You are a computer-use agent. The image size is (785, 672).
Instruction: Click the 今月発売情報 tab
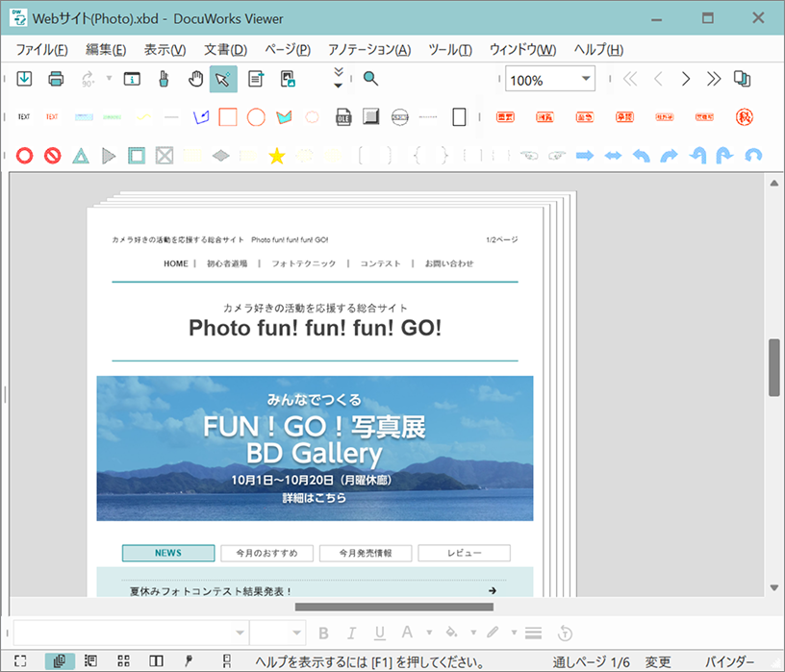(366, 553)
